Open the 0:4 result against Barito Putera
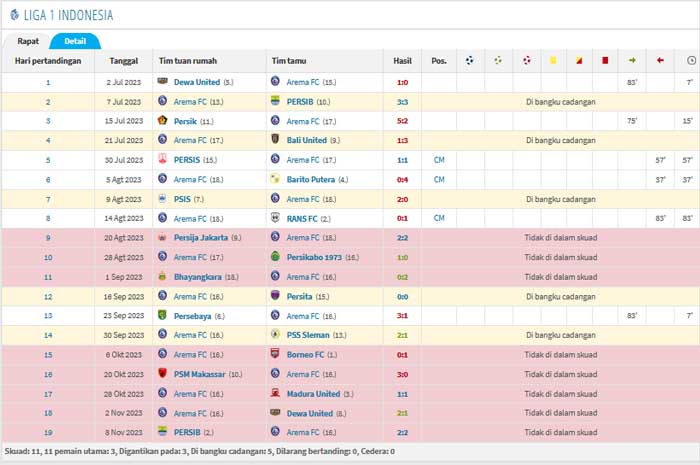This screenshot has height=465, width=700. coord(402,179)
